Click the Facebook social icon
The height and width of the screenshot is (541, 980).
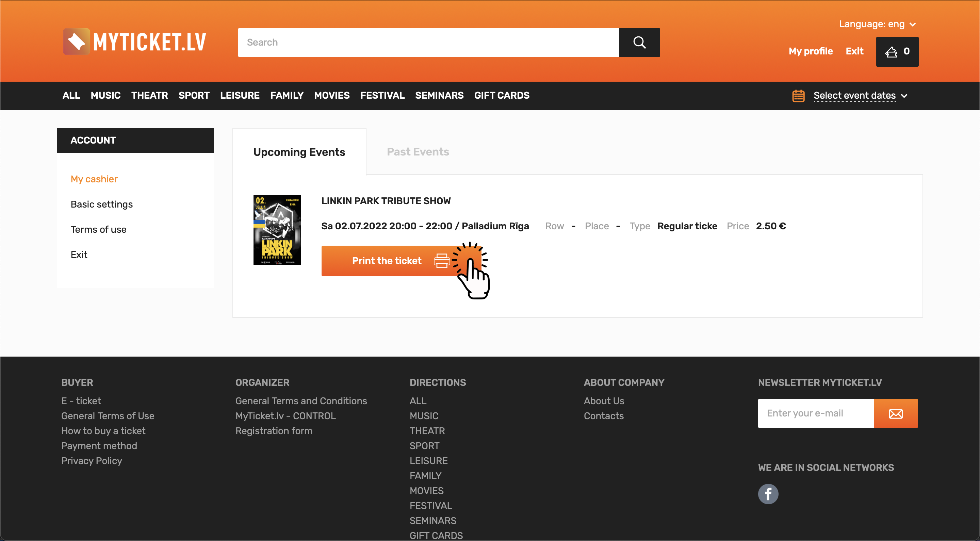click(x=768, y=494)
